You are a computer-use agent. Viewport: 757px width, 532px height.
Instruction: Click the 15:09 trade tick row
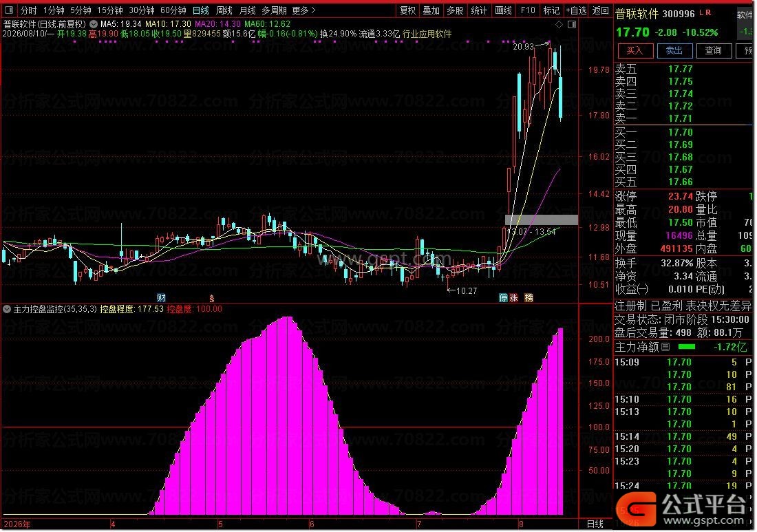point(683,362)
